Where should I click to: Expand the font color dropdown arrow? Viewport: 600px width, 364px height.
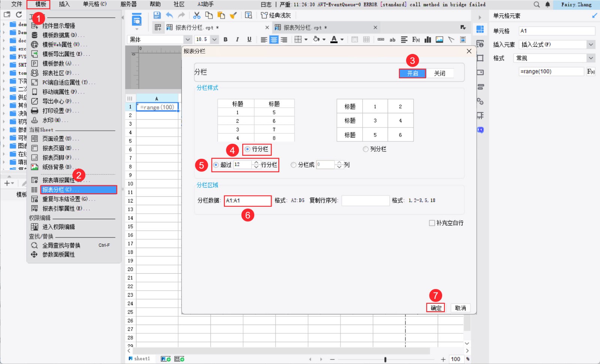click(342, 40)
